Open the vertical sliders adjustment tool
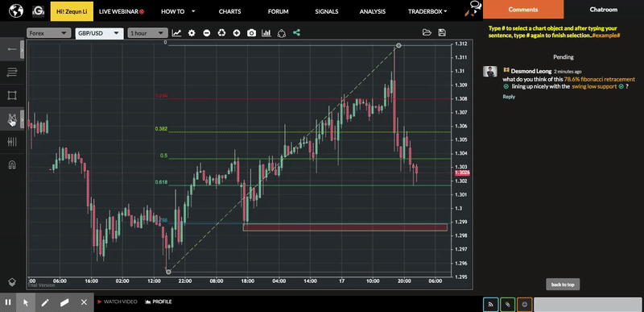644x312 pixels. pos(12,142)
